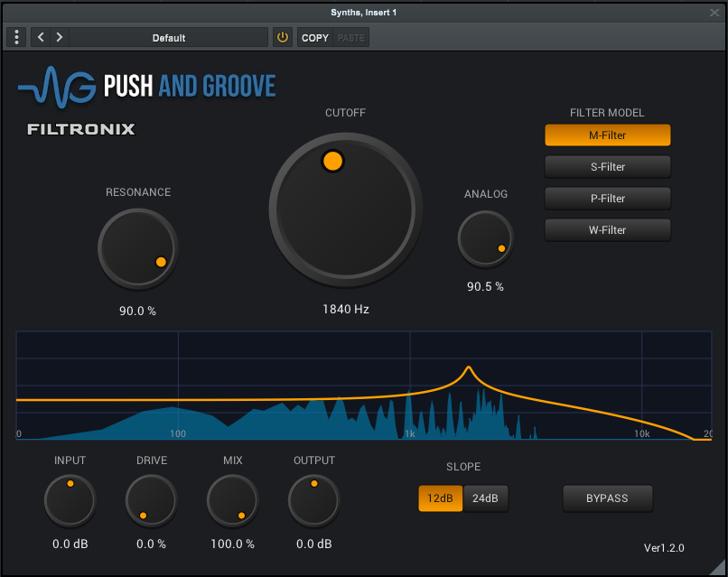Click the RESONANCE knob
Image resolution: width=728 pixels, height=577 pixels.
coord(138,248)
